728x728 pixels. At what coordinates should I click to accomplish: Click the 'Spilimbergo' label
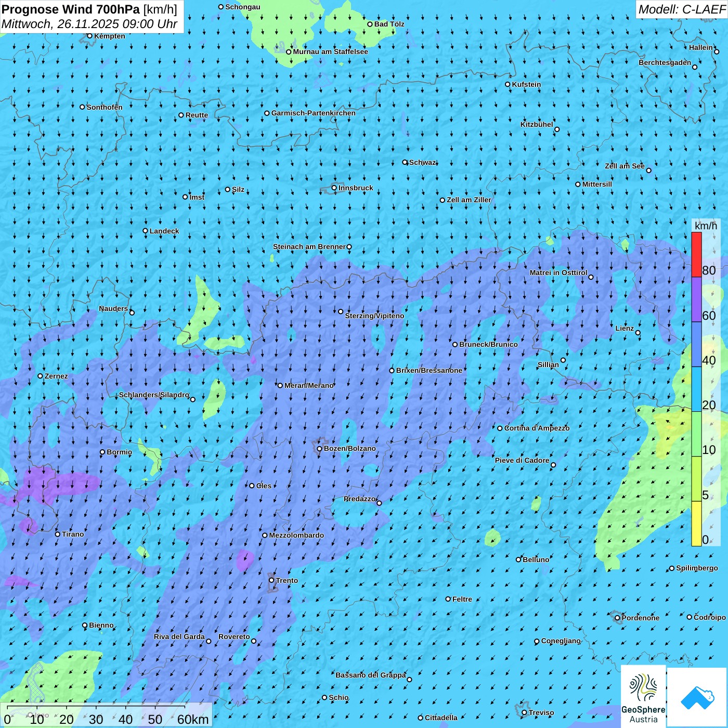pyautogui.click(x=697, y=568)
